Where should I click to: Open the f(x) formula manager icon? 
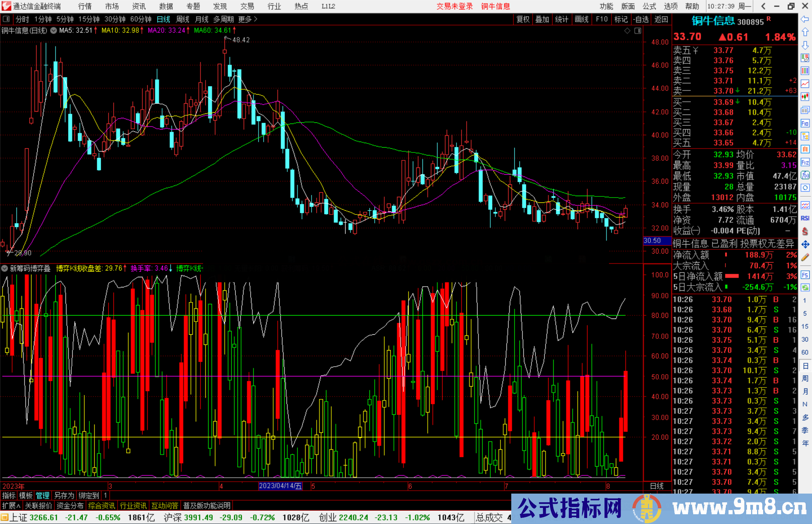(x=805, y=175)
